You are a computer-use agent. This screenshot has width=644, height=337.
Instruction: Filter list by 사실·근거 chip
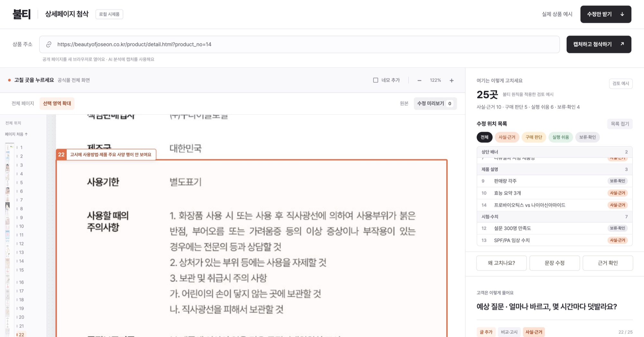pos(507,137)
